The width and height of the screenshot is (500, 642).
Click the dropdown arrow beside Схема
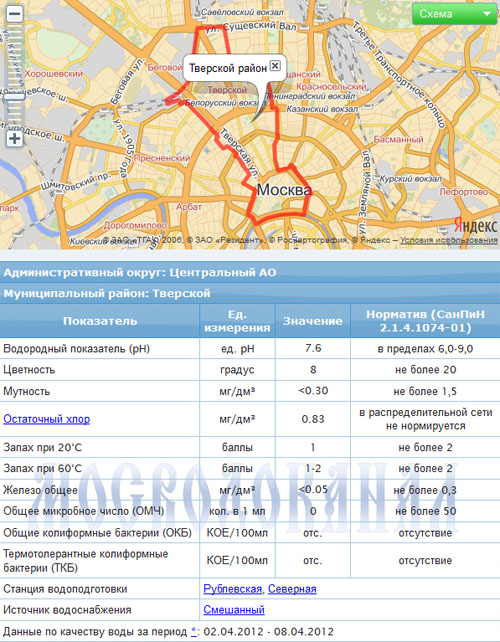click(486, 14)
